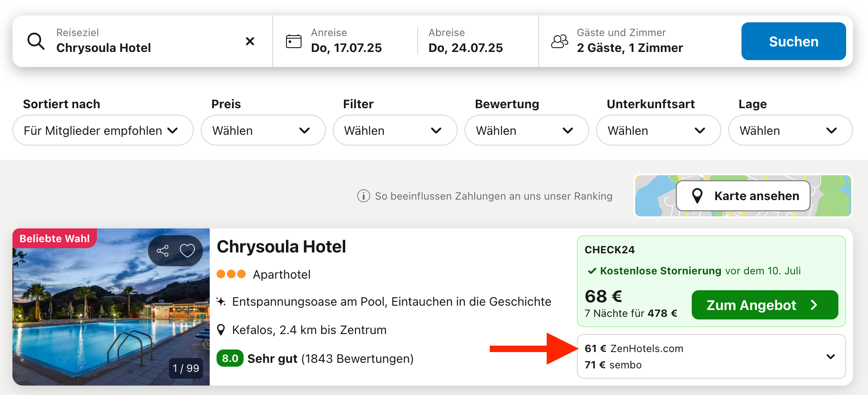Image resolution: width=868 pixels, height=395 pixels.
Task: Clear the Chrysoula Hotel destination
Action: 250,41
